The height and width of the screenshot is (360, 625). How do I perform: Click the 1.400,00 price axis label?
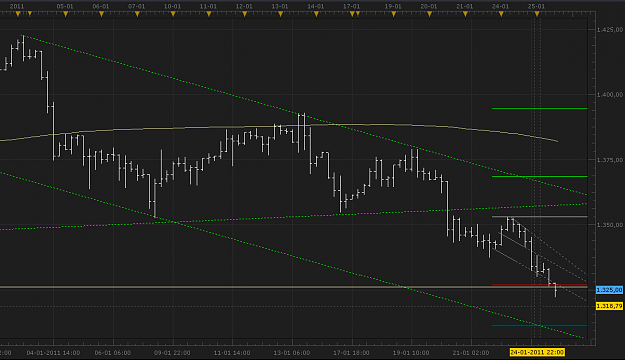click(x=610, y=94)
